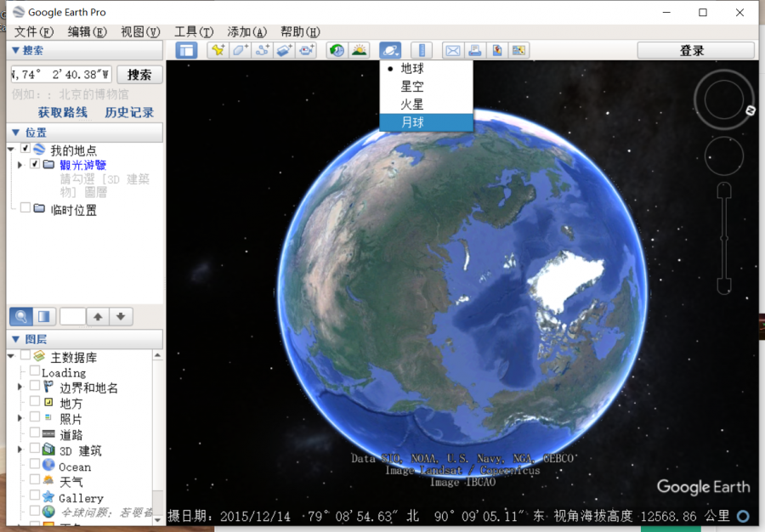Select 月球 from the planet menu

(413, 122)
